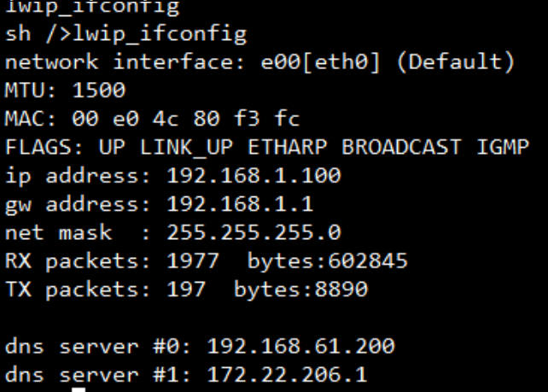The height and width of the screenshot is (392, 548).
Task: Click the BROADCAST flag
Action: 391,146
